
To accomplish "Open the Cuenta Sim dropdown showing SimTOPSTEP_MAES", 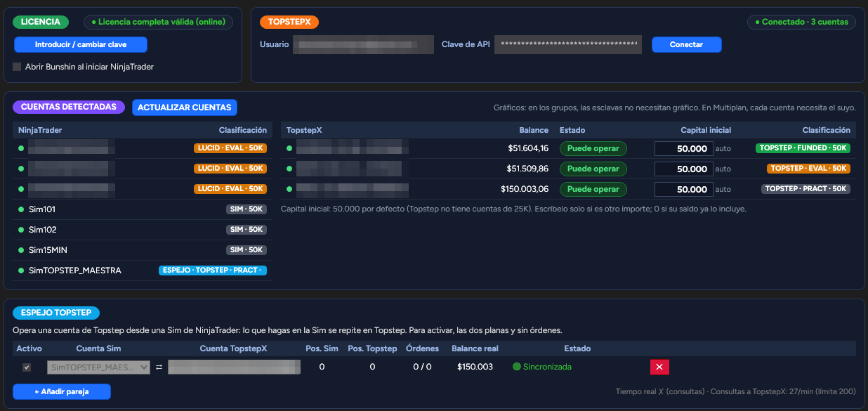I will (98, 367).
